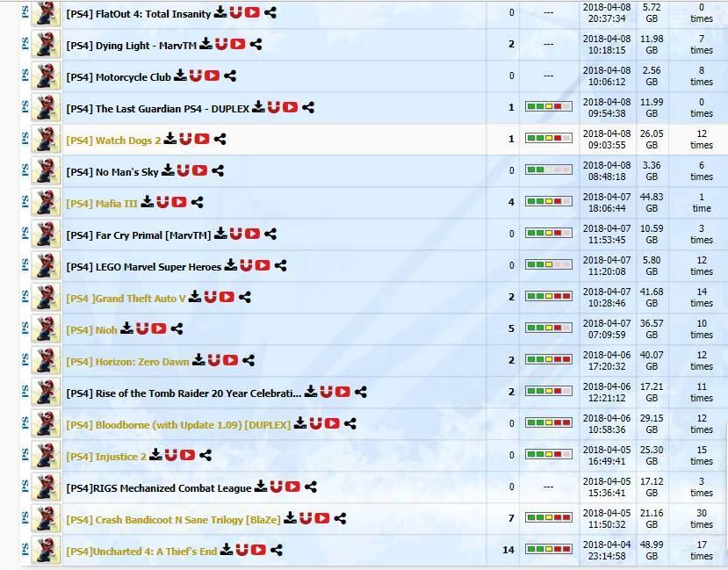
Task: Click the 48.99 GB size cell
Action: click(652, 550)
